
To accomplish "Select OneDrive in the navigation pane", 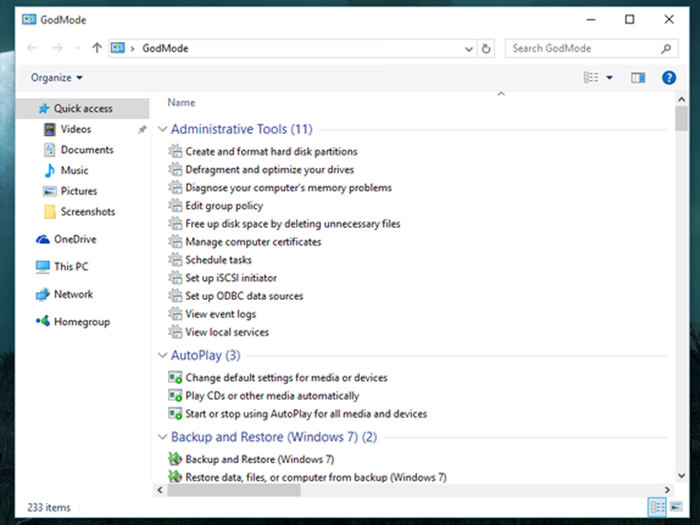I will (x=73, y=239).
